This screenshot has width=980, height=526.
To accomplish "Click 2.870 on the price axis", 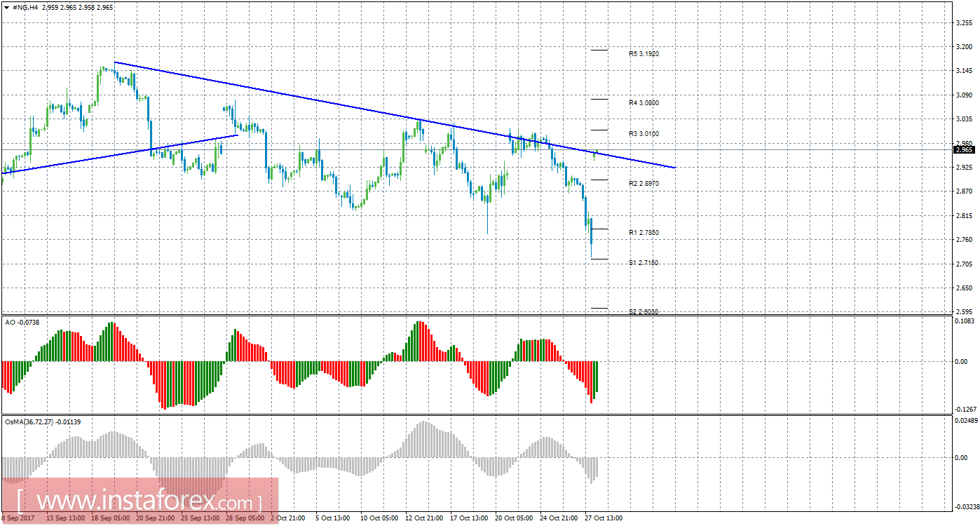I will [x=964, y=191].
